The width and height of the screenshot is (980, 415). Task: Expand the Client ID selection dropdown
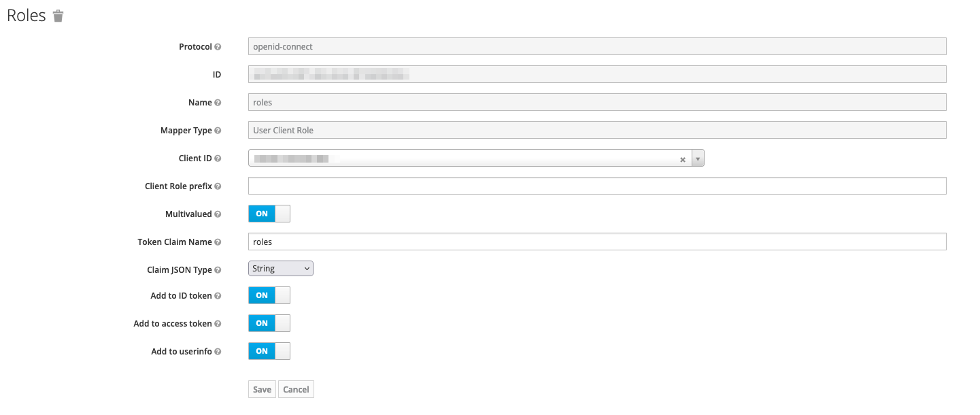[x=697, y=158]
